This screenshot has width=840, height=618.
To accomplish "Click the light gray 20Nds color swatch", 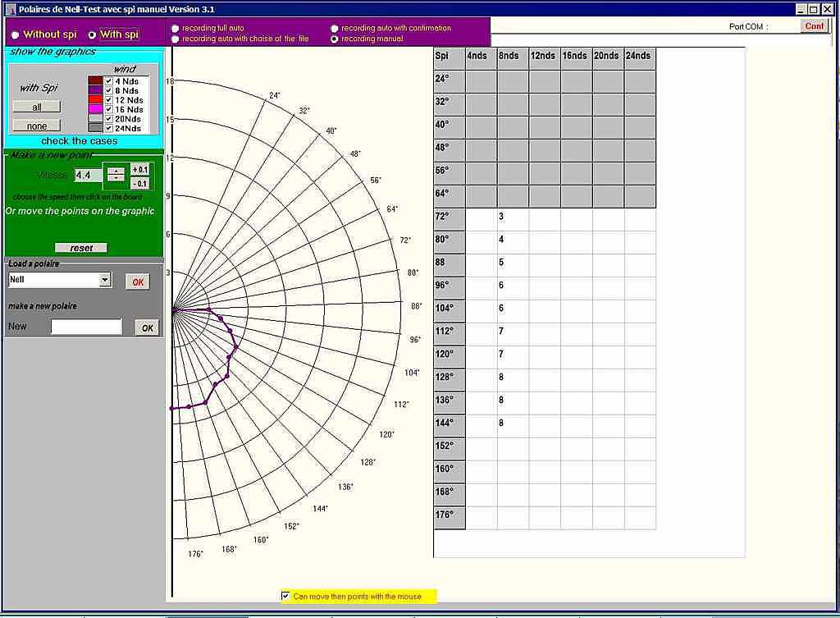I will [x=95, y=118].
